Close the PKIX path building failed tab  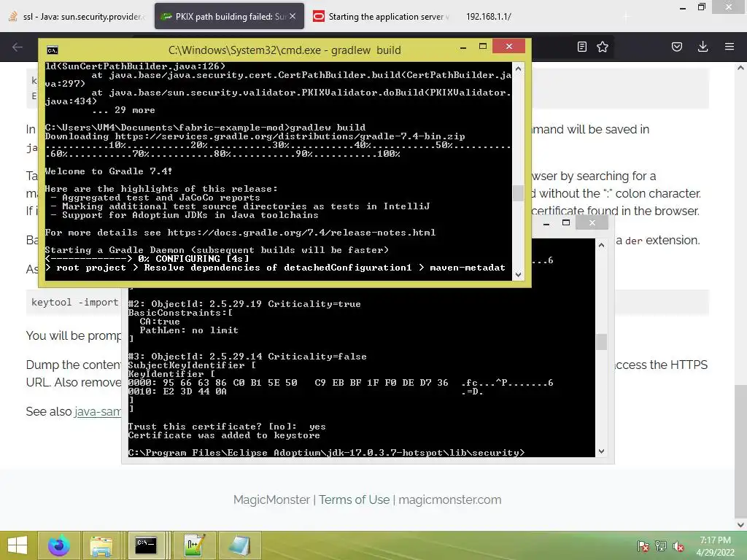293,16
